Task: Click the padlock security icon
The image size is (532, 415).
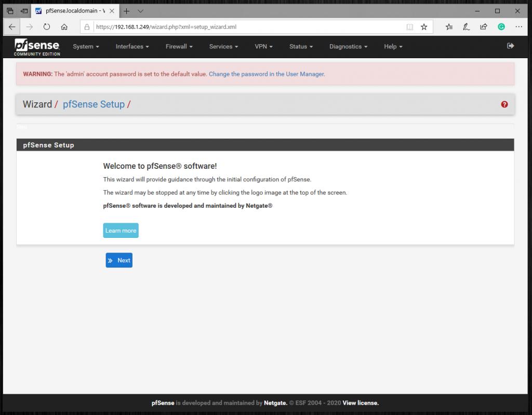Action: (x=87, y=27)
